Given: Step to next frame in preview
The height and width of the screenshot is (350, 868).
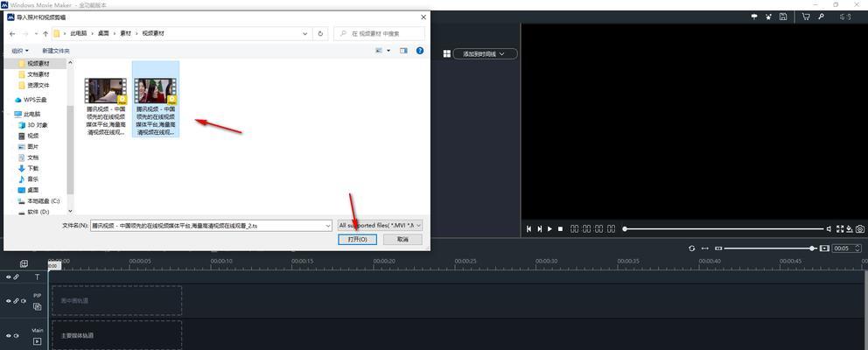Looking at the screenshot, I should coord(539,228).
